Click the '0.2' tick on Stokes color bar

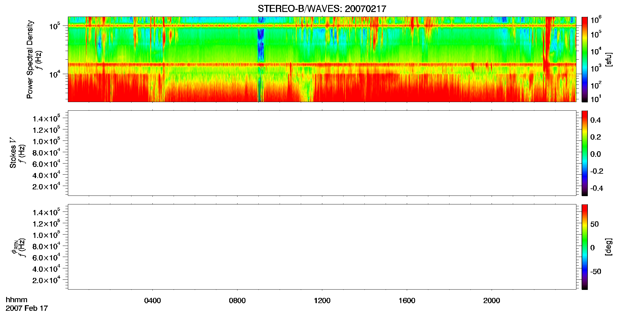coord(595,137)
